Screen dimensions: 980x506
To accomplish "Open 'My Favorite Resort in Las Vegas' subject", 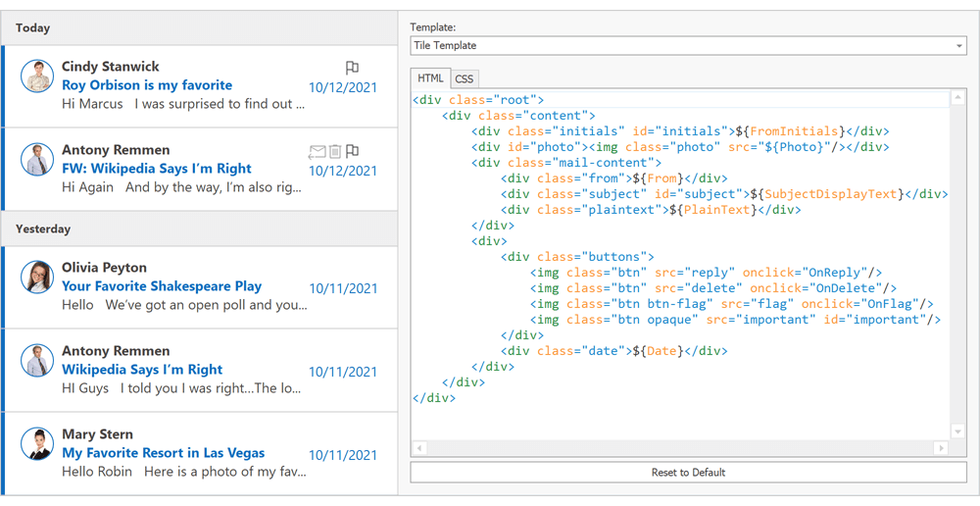I will [x=163, y=453].
